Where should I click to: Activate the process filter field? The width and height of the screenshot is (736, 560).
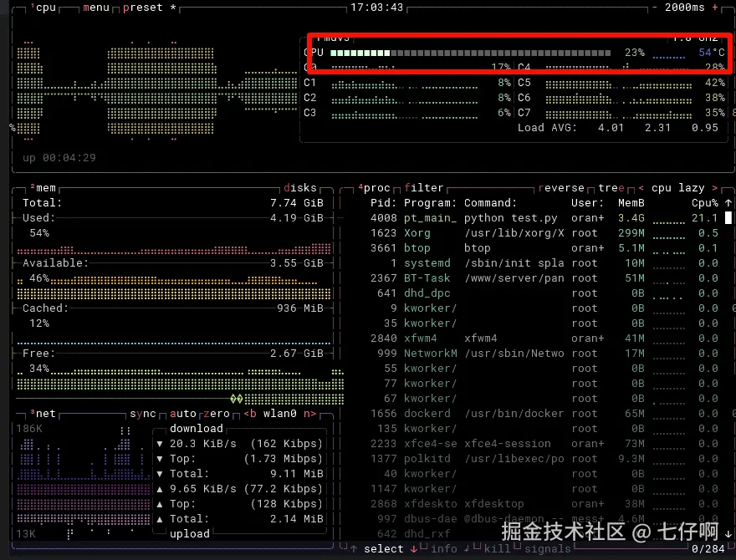424,188
